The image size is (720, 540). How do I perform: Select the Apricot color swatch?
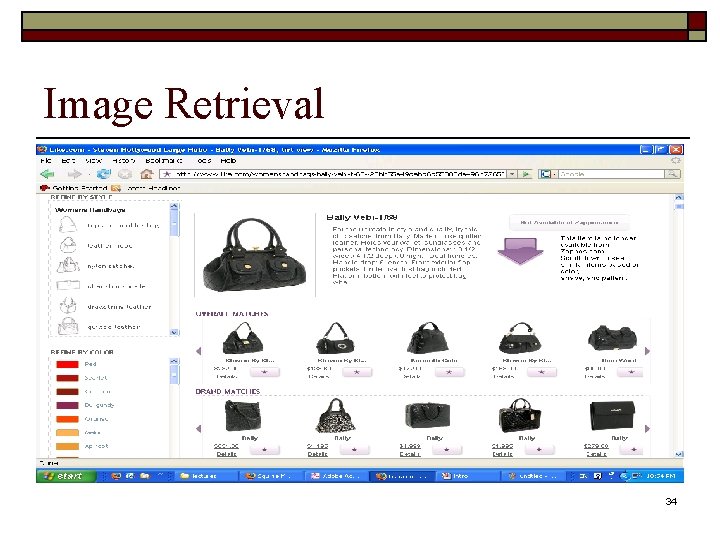click(67, 446)
